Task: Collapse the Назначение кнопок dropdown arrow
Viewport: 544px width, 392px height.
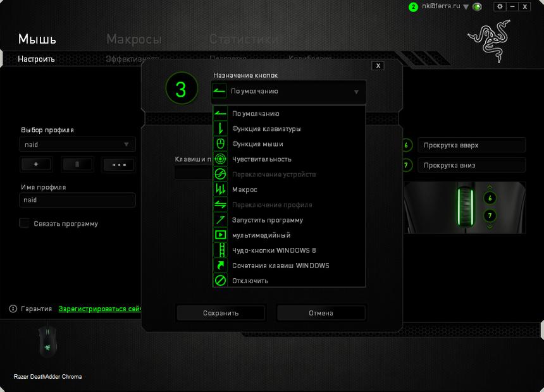Action: 356,92
